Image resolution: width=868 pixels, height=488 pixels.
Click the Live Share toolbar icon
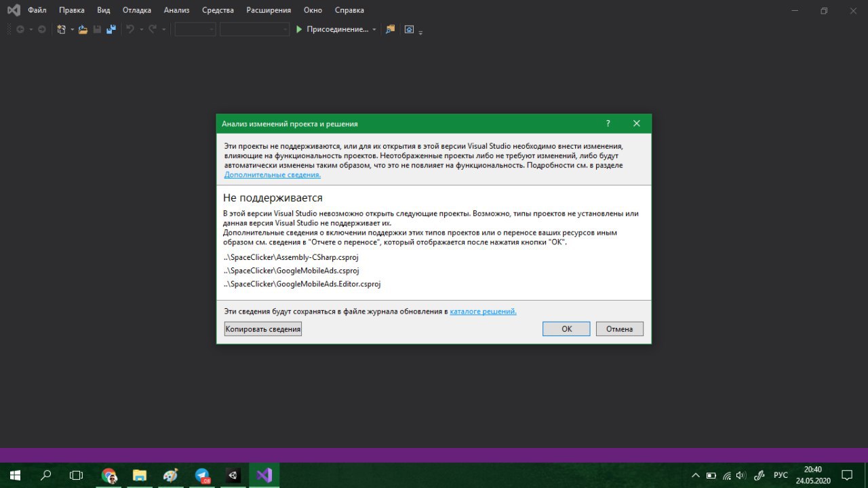[409, 29]
